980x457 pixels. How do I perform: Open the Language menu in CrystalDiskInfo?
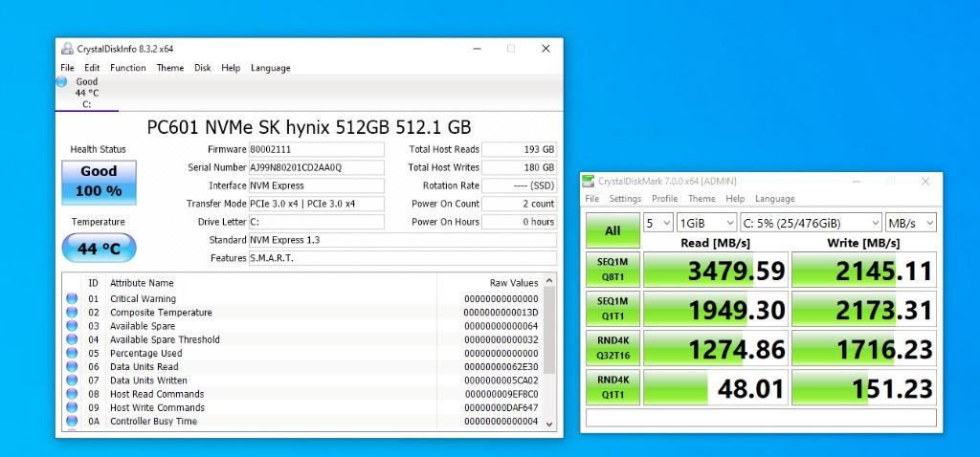point(271,68)
